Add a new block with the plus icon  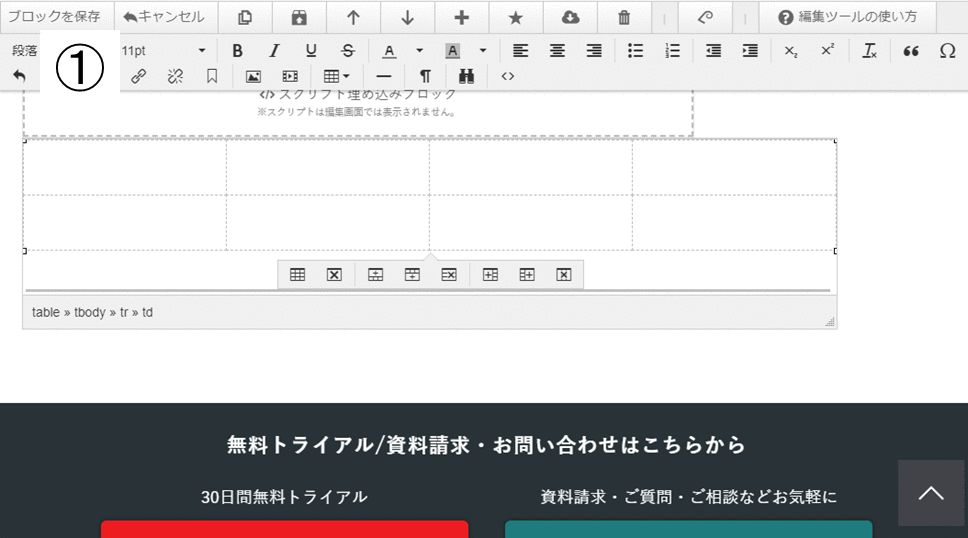coord(462,17)
